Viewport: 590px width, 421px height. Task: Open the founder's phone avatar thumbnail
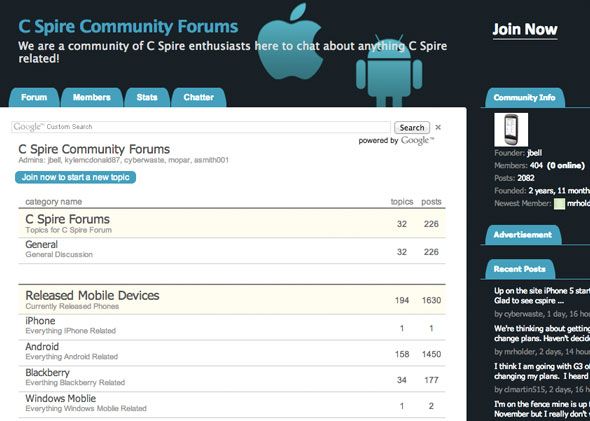click(511, 129)
